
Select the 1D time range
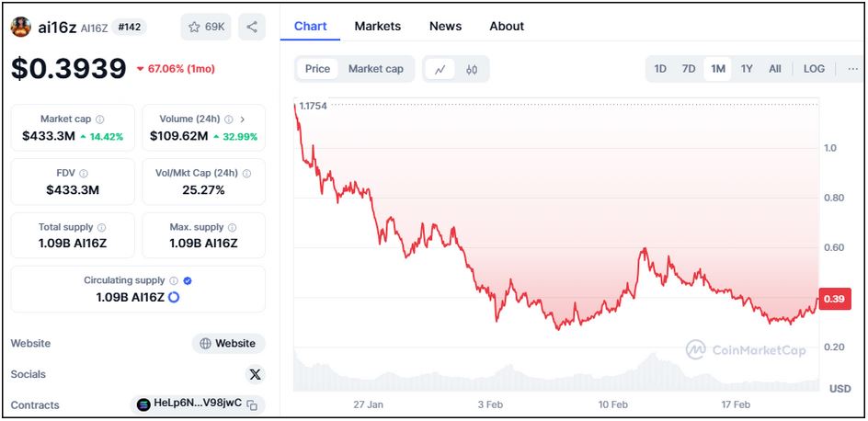660,69
